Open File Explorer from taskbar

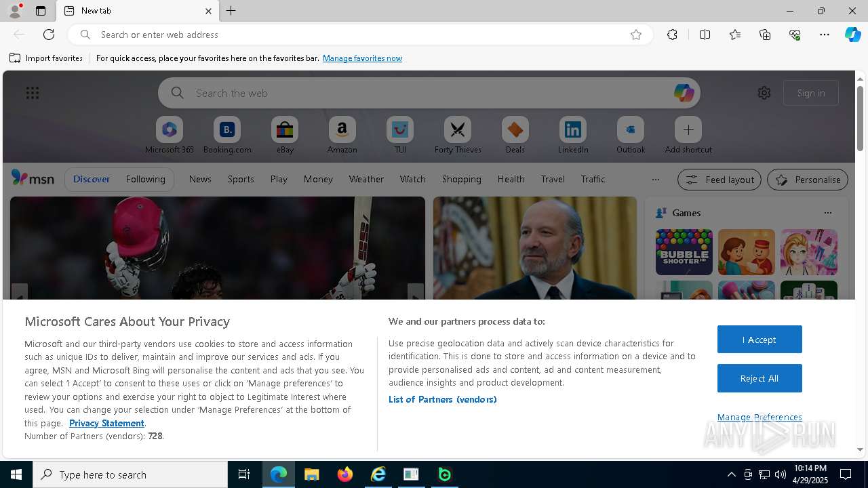311,474
